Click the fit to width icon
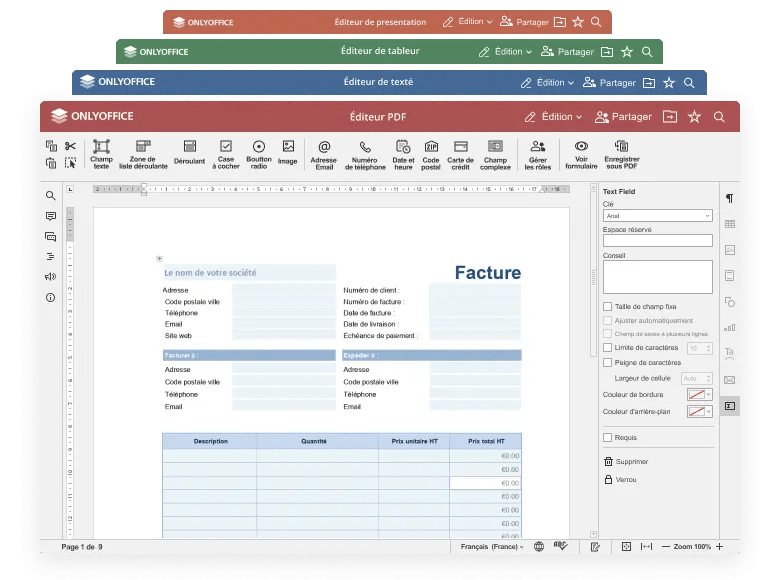Image resolution: width=780 pixels, height=580 pixels. [646, 547]
